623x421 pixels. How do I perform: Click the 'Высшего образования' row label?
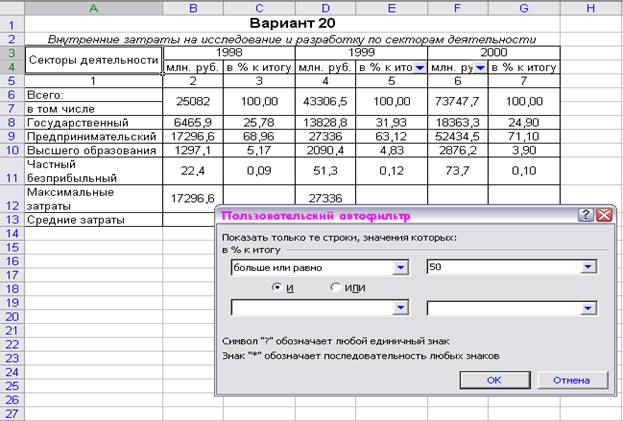click(x=93, y=151)
